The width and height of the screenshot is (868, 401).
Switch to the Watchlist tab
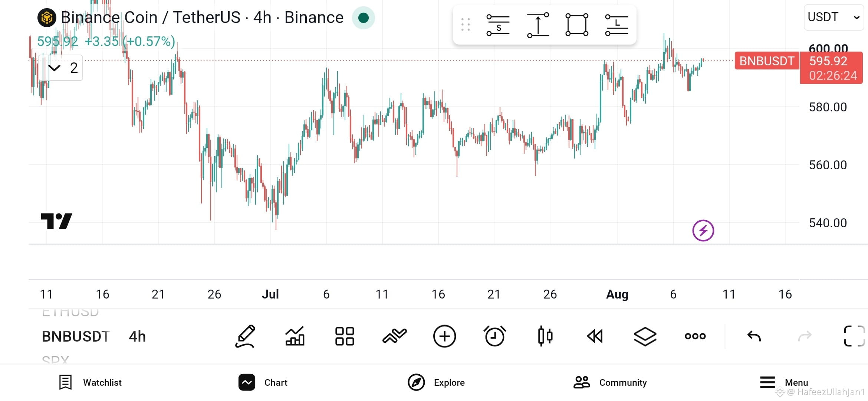click(x=90, y=382)
